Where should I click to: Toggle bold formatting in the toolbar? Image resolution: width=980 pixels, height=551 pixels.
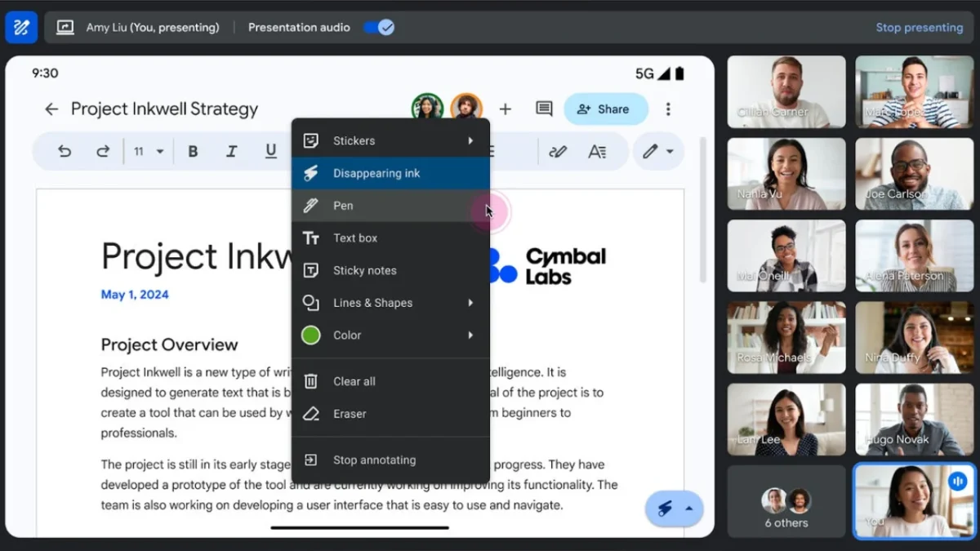(x=193, y=151)
